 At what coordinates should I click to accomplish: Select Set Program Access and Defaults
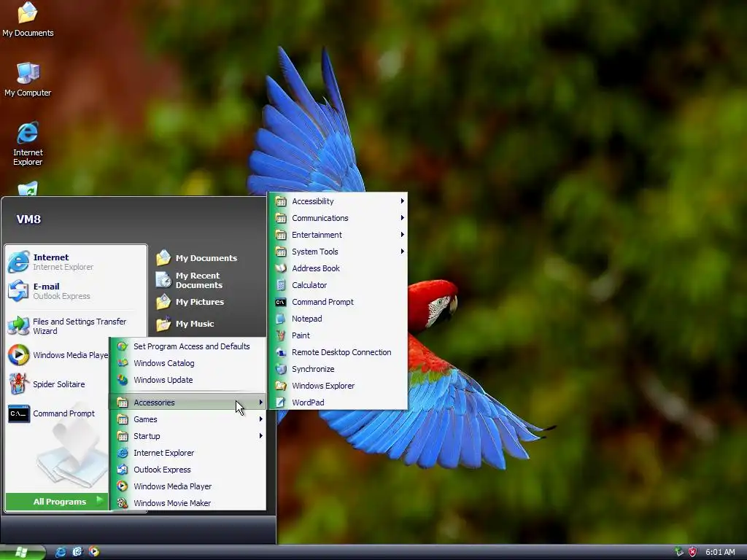(187, 346)
